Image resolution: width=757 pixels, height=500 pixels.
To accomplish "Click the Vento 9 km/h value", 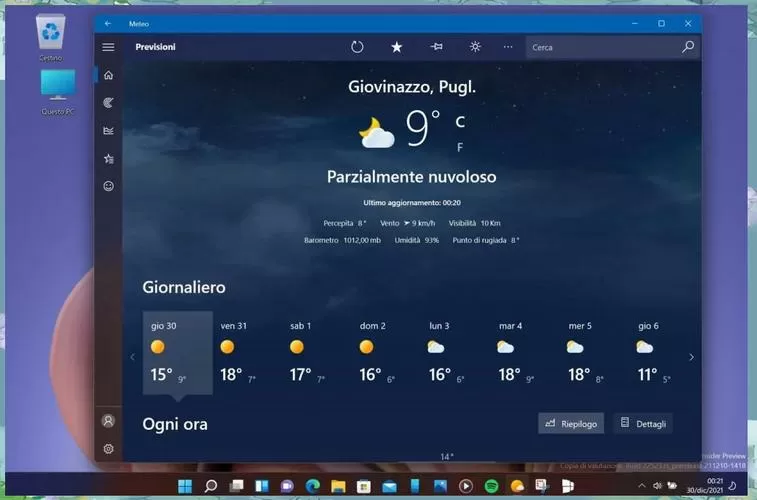I will 407,223.
